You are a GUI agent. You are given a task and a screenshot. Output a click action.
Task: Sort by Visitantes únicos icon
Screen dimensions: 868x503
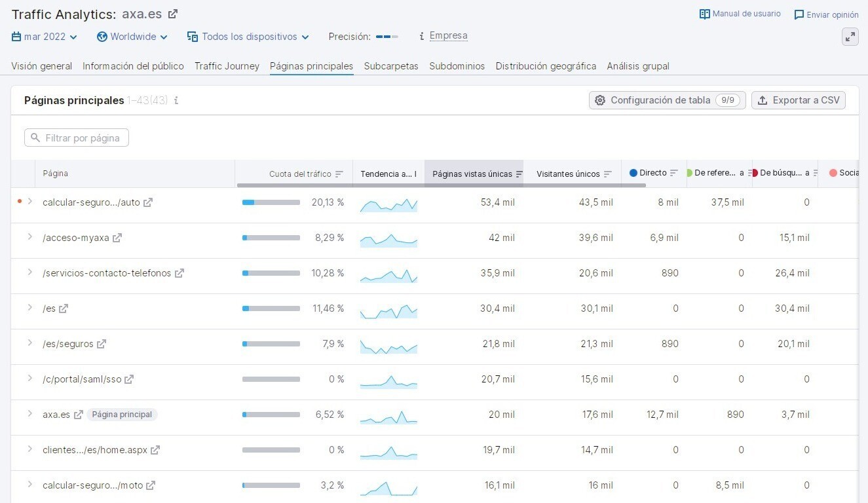coord(608,174)
